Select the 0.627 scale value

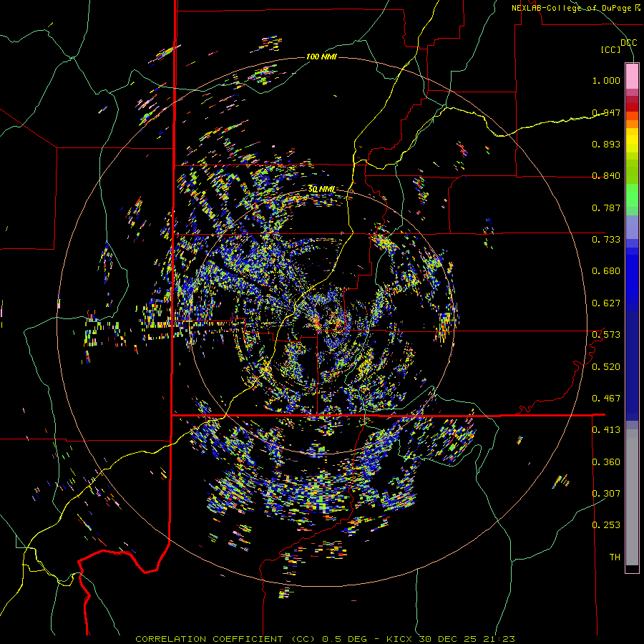coord(606,303)
